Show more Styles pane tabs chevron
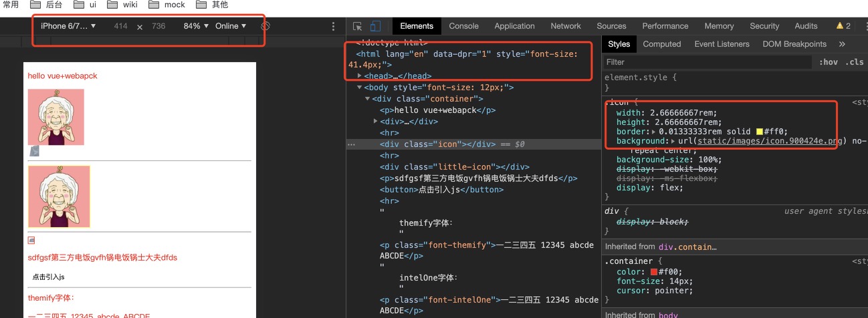 coord(841,44)
